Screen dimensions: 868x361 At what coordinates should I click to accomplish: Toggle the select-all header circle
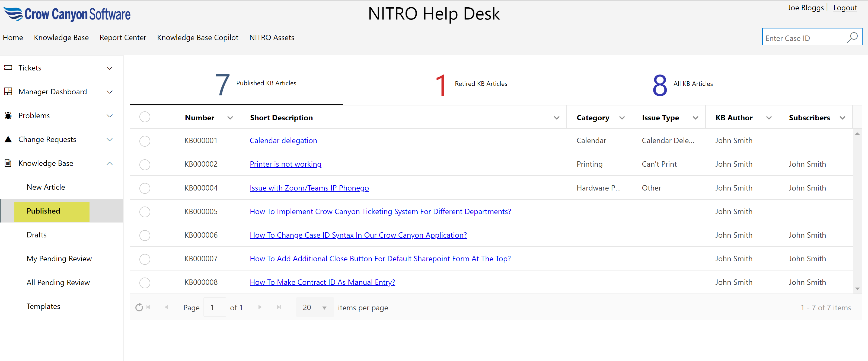[x=145, y=117]
